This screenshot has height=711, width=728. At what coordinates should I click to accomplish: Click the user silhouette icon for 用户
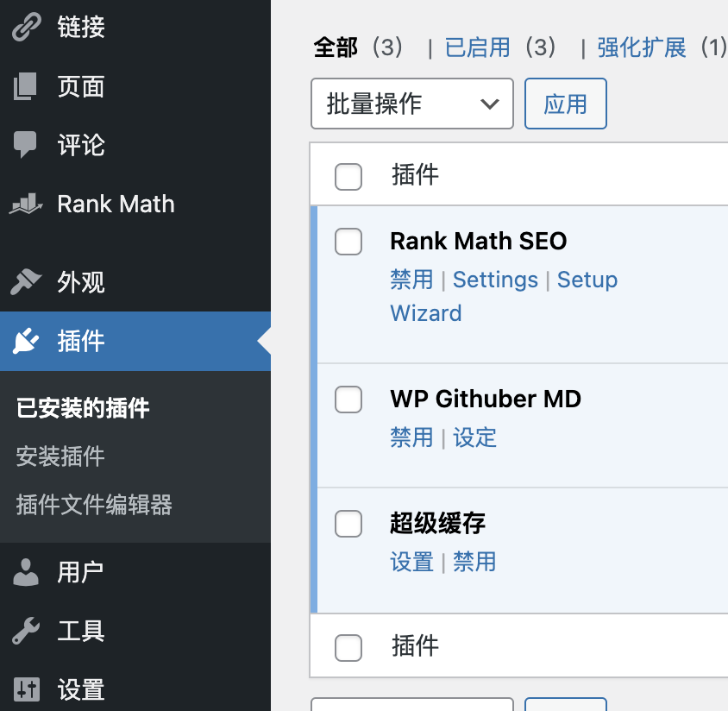tap(26, 571)
